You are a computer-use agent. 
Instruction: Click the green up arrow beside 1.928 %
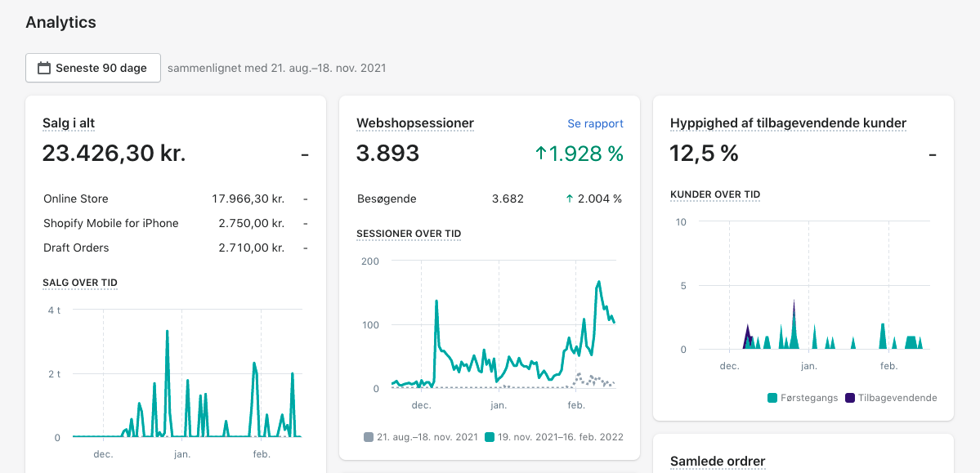[x=540, y=153]
